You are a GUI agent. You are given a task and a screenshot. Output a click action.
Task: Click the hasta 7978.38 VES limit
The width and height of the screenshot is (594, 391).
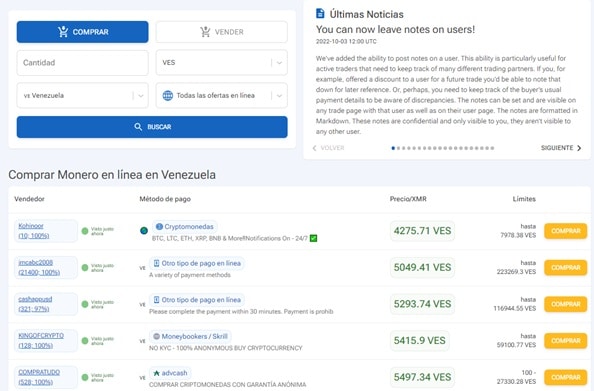coord(518,231)
